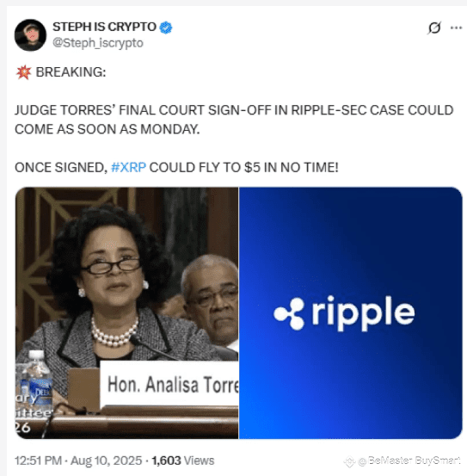Open the blue Ripple image thumbnail
The width and height of the screenshot is (467, 476).
[x=351, y=313]
